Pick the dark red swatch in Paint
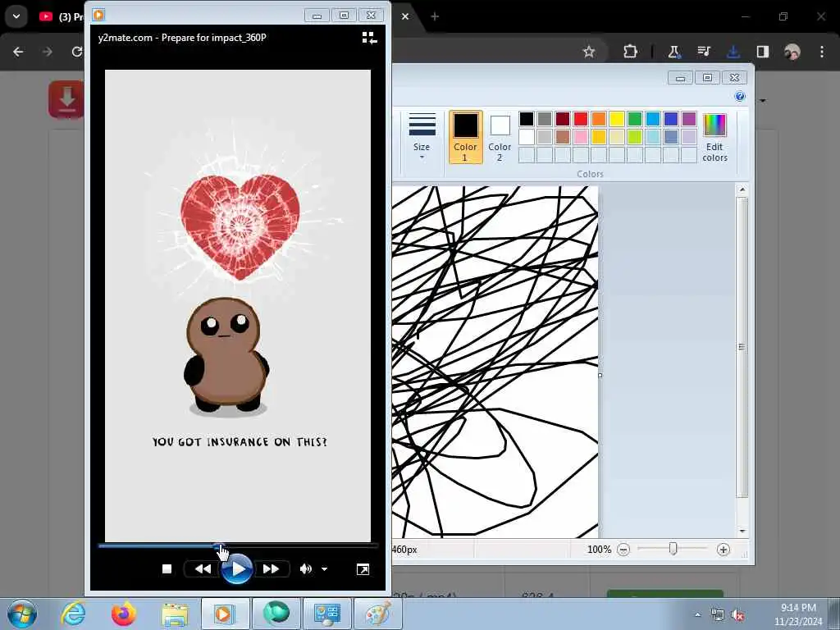Screen dimensions: 840x630 click(x=563, y=119)
